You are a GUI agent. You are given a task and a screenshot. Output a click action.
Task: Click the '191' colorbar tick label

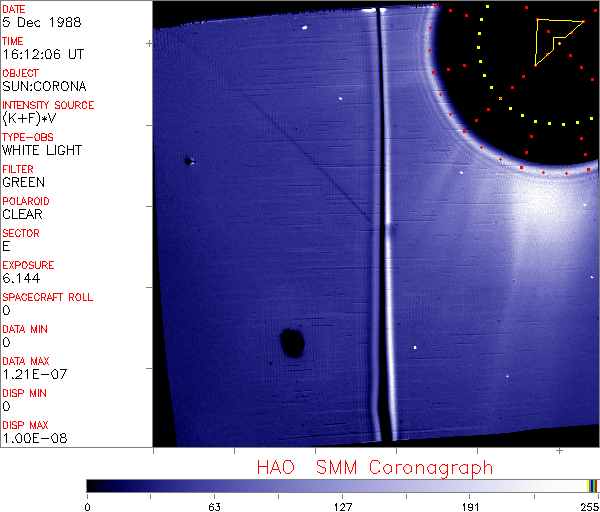(470, 507)
